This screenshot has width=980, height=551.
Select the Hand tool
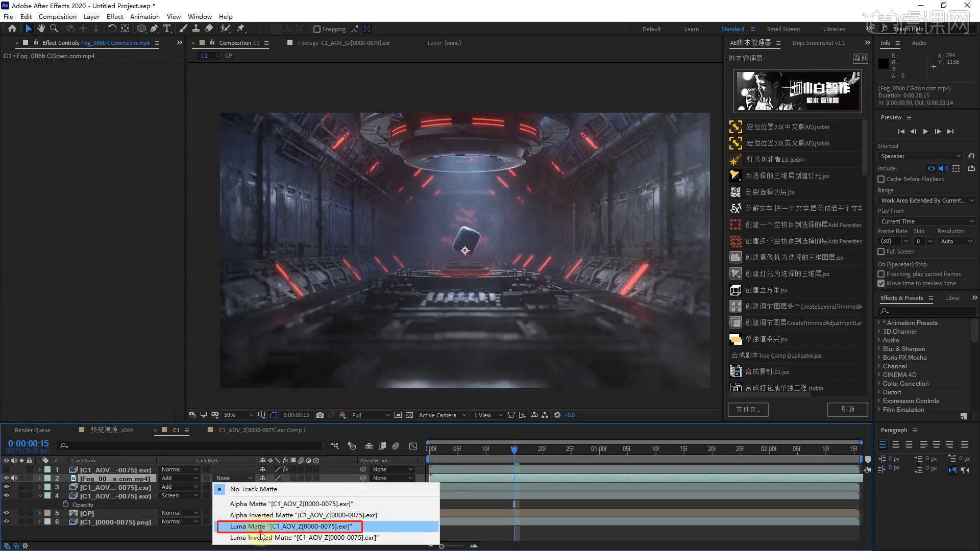click(x=41, y=29)
